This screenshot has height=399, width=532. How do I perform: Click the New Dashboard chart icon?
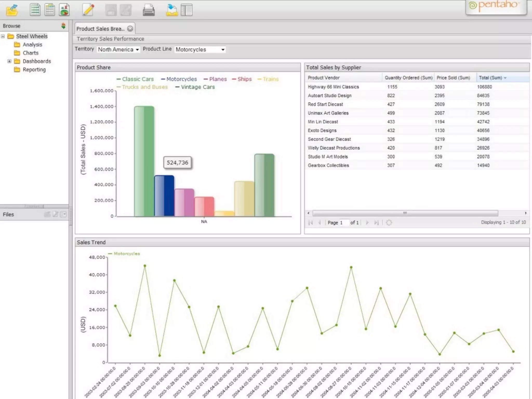click(x=64, y=10)
